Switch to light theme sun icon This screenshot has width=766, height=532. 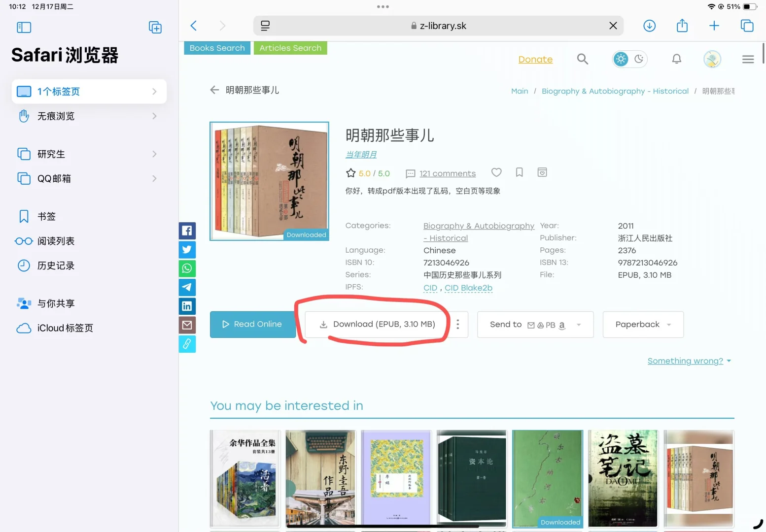[621, 59]
